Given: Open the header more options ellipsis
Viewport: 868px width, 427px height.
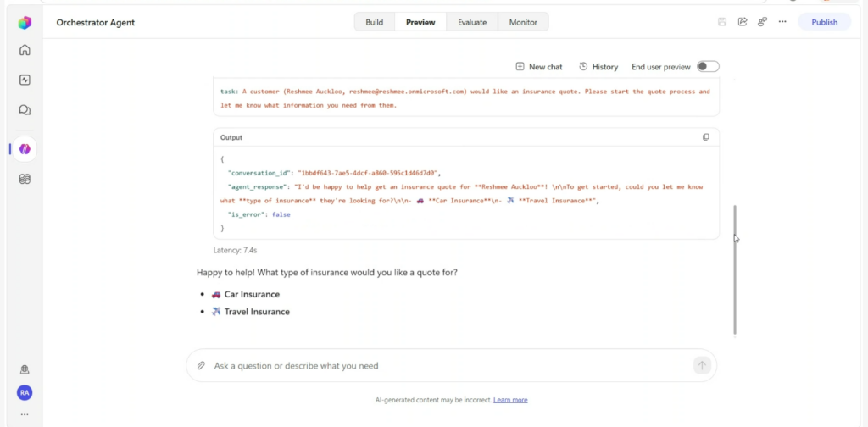Looking at the screenshot, I should click(782, 22).
